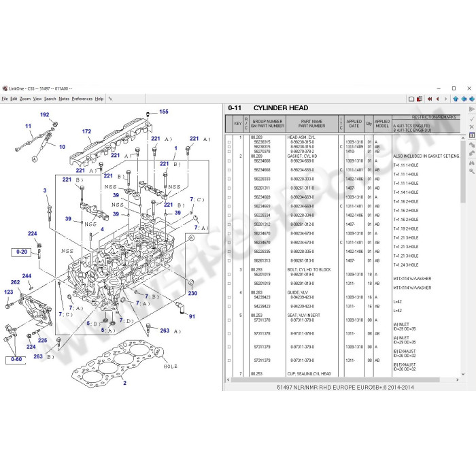Tick checkbox for gasket part 98228334
This screenshot has width=476, height=476.
[x=229, y=216]
